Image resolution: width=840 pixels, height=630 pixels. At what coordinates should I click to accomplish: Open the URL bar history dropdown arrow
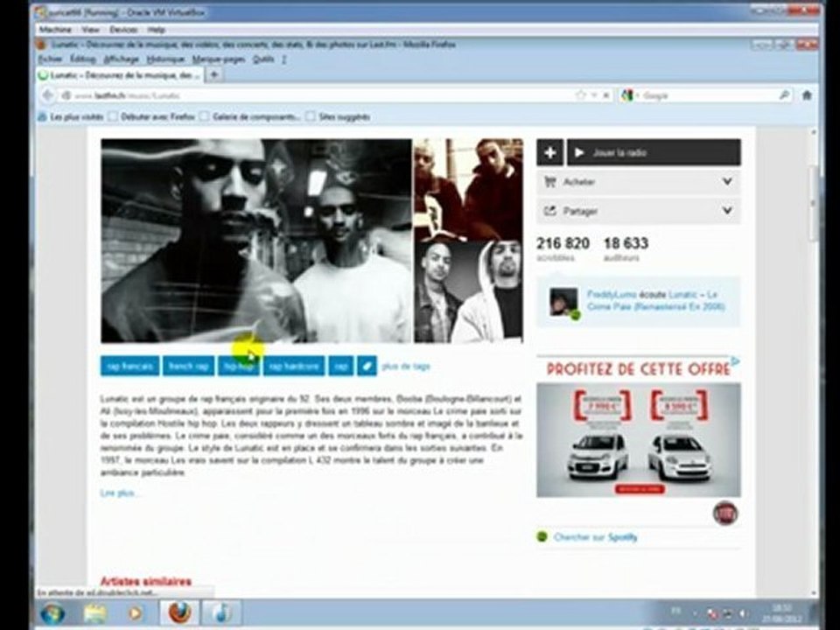click(594, 94)
